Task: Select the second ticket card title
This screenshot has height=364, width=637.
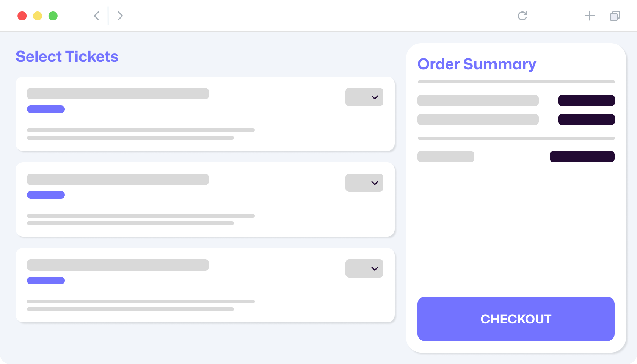Action: (118, 179)
